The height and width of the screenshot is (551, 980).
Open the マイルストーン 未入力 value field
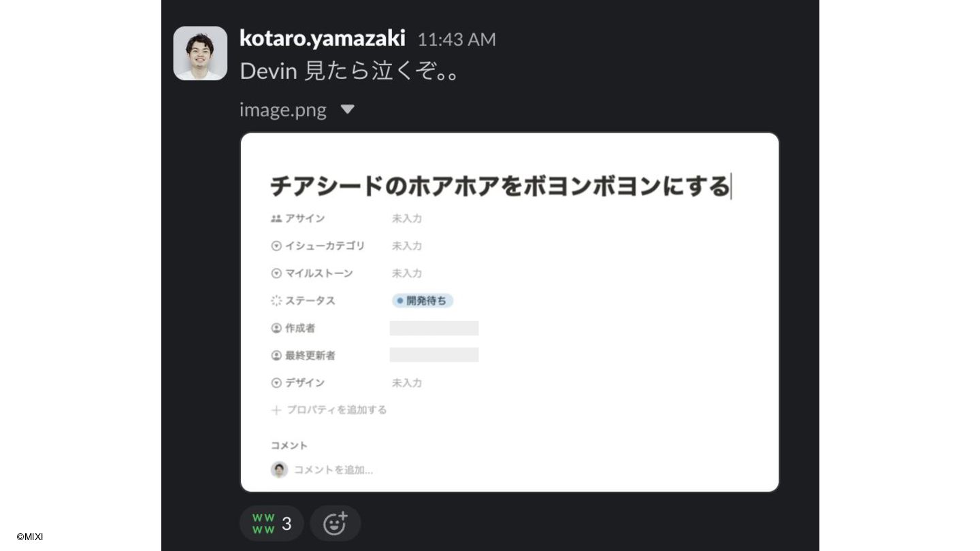click(407, 273)
